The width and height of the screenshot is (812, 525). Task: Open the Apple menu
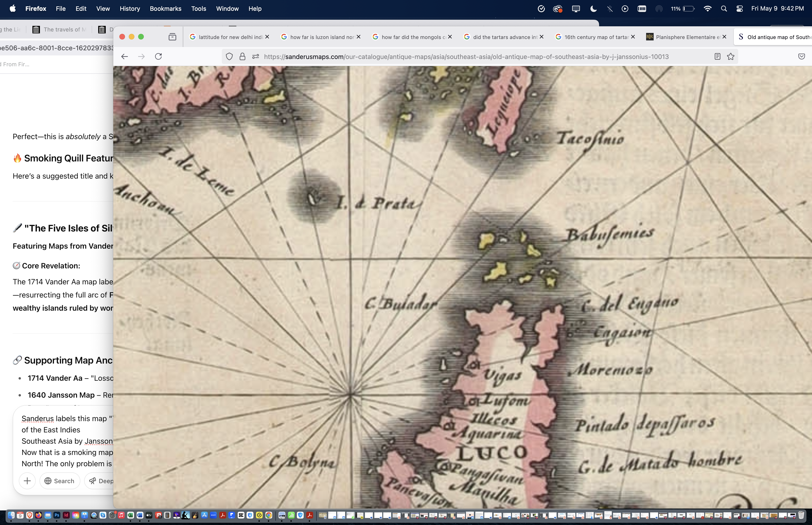[x=13, y=8]
